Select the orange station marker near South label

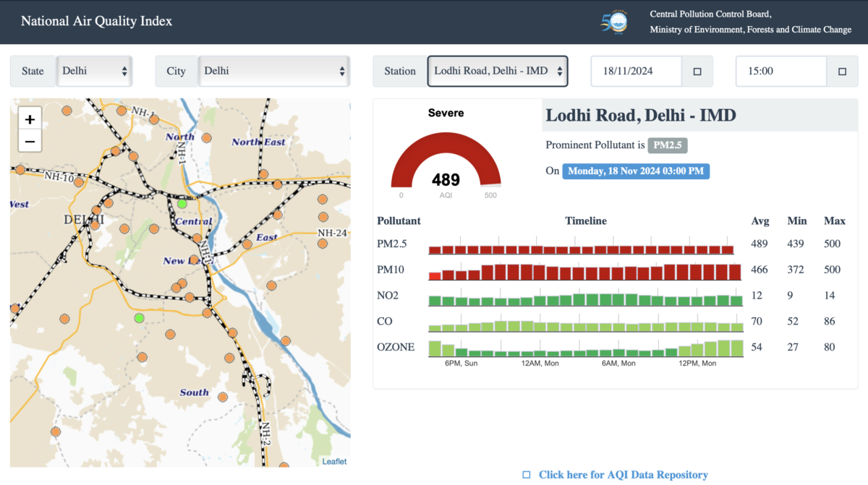(x=223, y=396)
